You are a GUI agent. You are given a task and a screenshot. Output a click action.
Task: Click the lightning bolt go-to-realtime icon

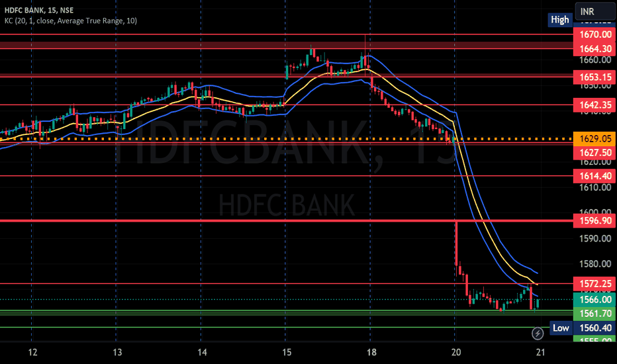(538, 334)
